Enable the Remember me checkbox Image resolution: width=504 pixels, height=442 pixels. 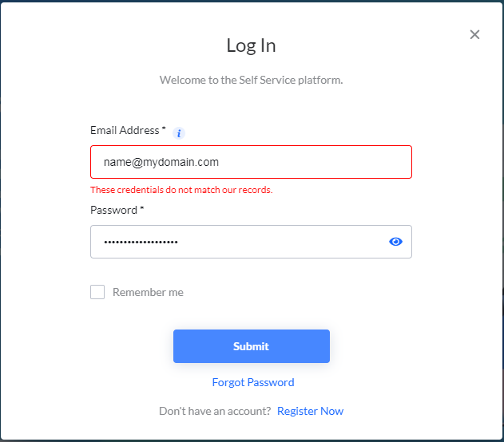pyautogui.click(x=97, y=292)
